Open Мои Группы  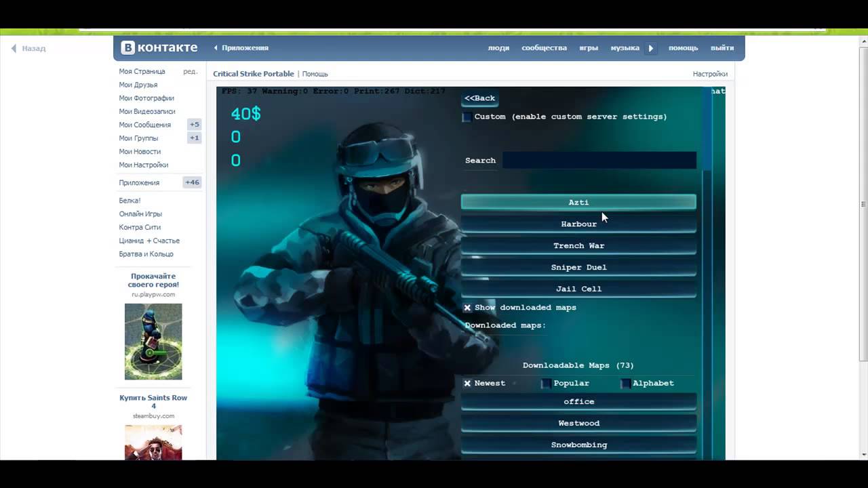(x=138, y=138)
